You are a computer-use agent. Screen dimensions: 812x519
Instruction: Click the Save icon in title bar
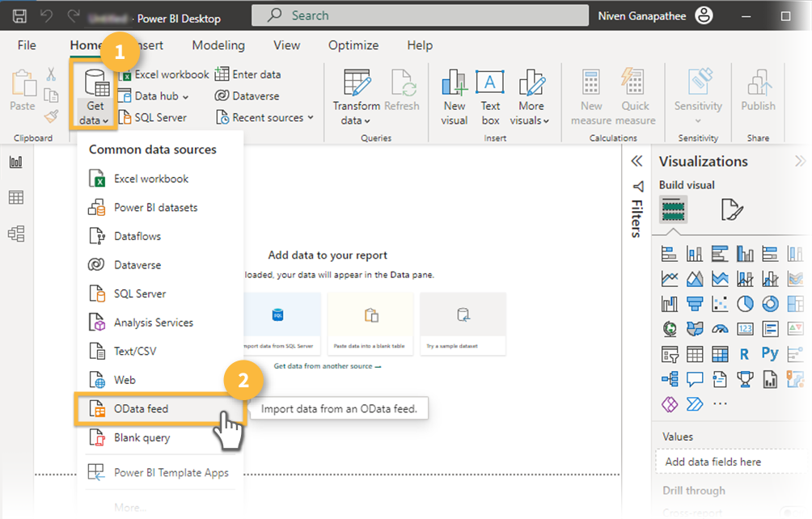point(19,16)
